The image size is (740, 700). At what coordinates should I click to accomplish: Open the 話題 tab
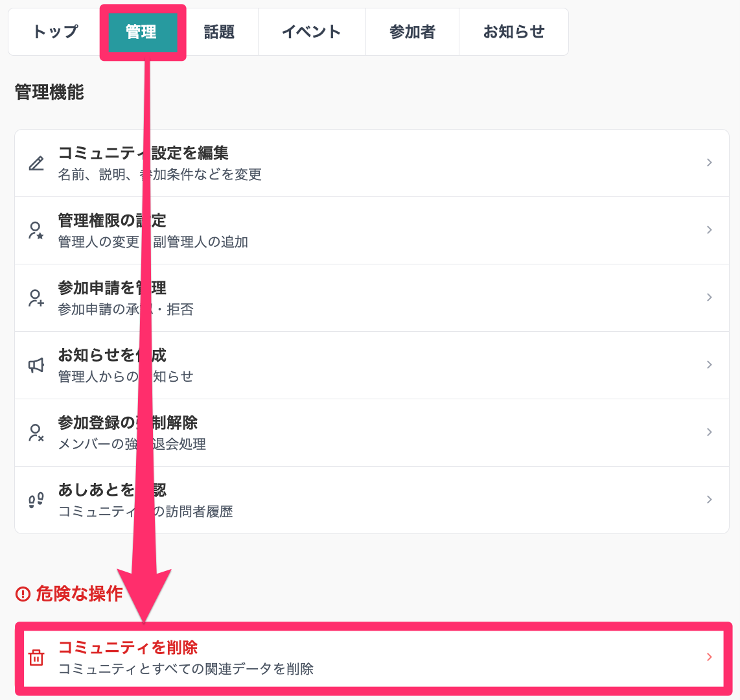[x=219, y=32]
